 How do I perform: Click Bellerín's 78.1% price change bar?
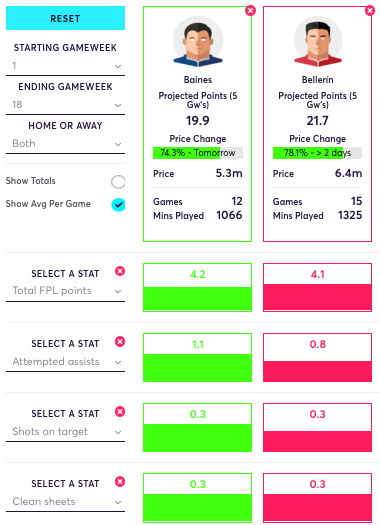tap(317, 153)
